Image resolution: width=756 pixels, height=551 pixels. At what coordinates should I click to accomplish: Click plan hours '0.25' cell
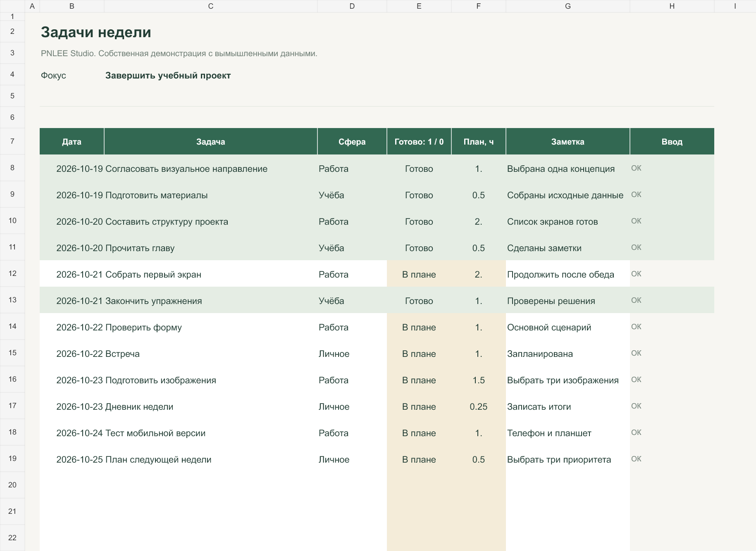[x=478, y=406]
